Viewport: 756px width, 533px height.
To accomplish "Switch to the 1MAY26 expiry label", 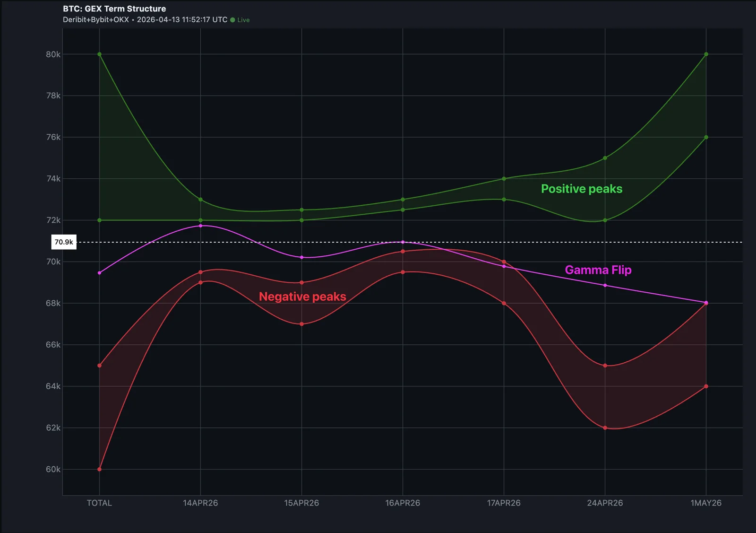I will click(706, 503).
